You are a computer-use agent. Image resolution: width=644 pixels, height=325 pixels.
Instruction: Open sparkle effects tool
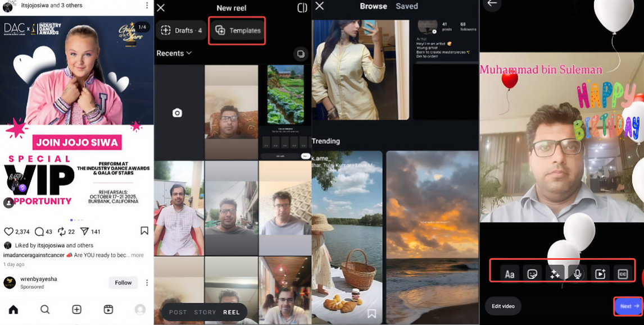(555, 274)
